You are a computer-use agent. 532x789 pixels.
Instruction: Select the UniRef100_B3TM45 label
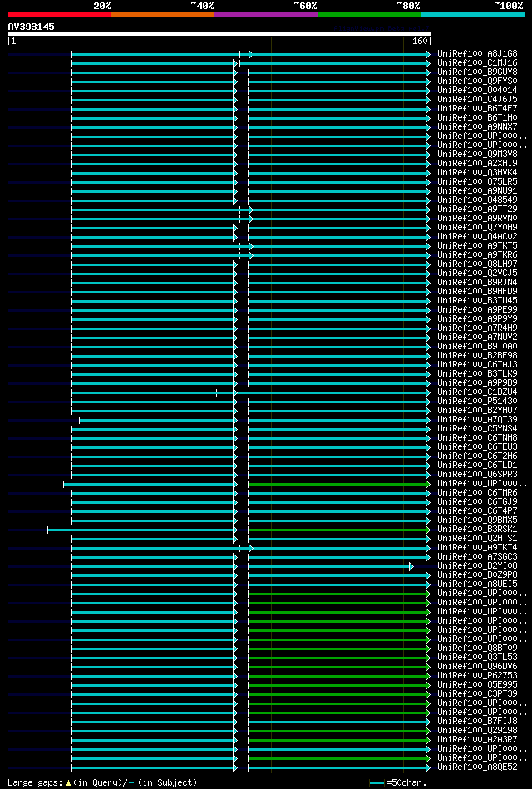[x=477, y=300]
